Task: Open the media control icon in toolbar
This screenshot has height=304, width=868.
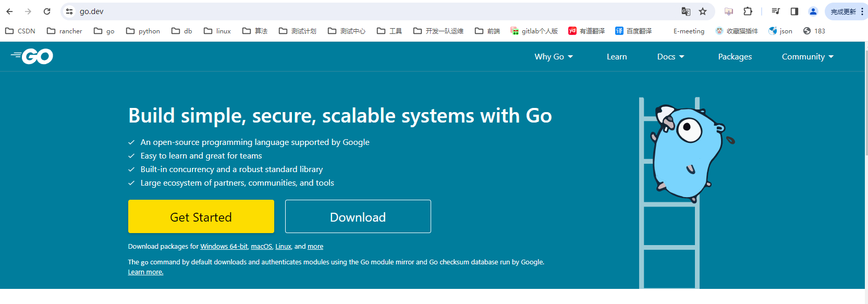Action: coord(776,11)
